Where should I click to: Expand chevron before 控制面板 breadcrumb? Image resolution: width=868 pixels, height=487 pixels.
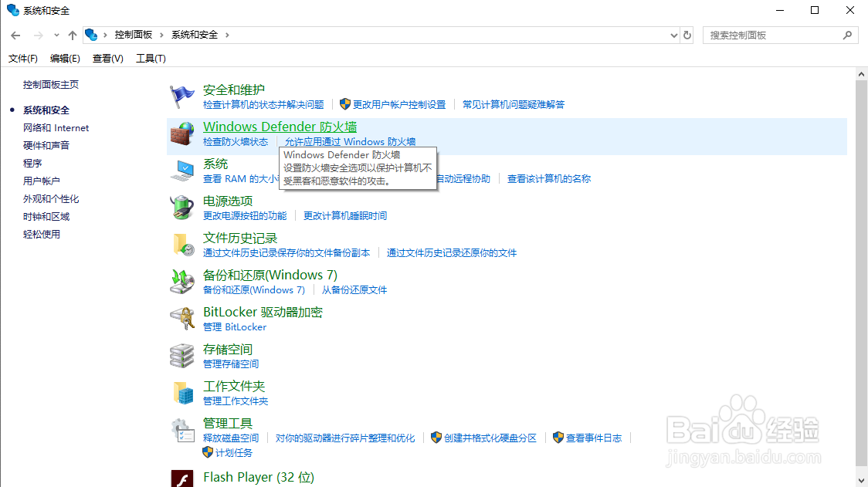click(x=105, y=35)
